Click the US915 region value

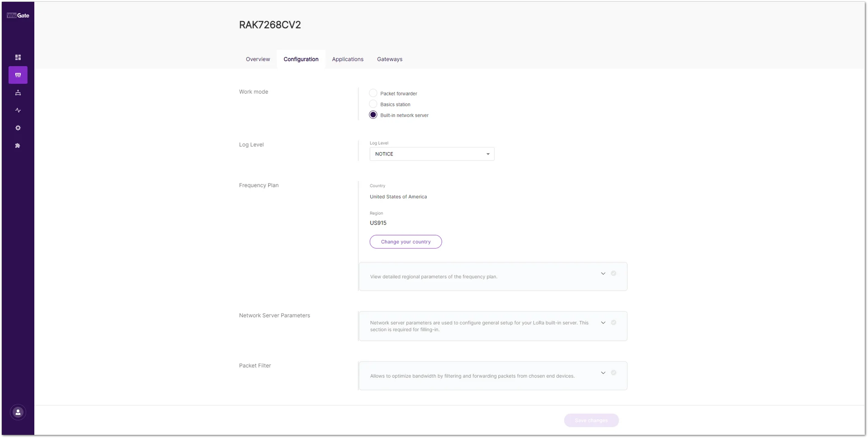(x=378, y=223)
